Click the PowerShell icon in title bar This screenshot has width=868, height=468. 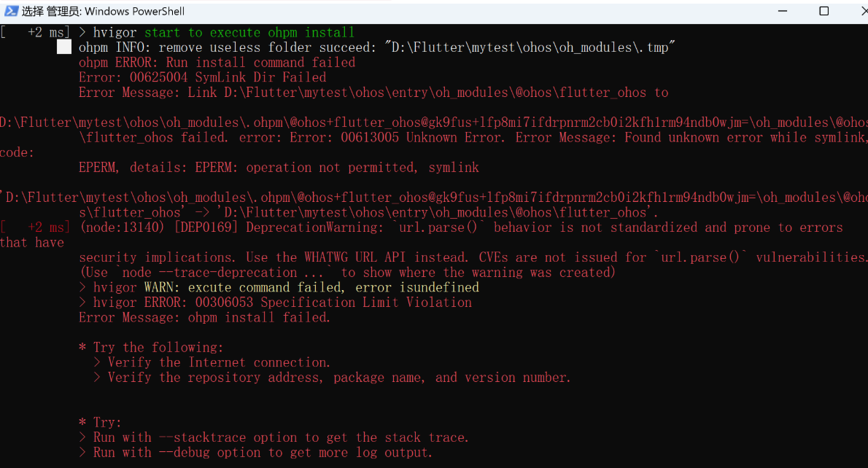(11, 11)
